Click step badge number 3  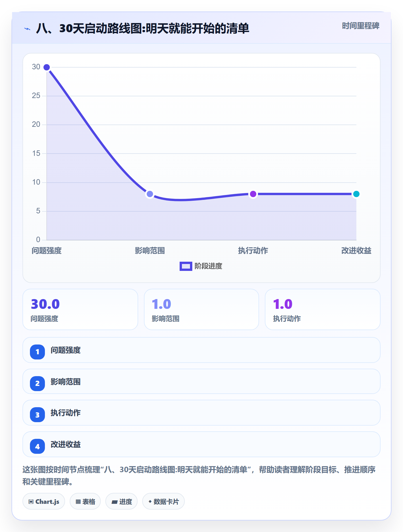(x=37, y=415)
